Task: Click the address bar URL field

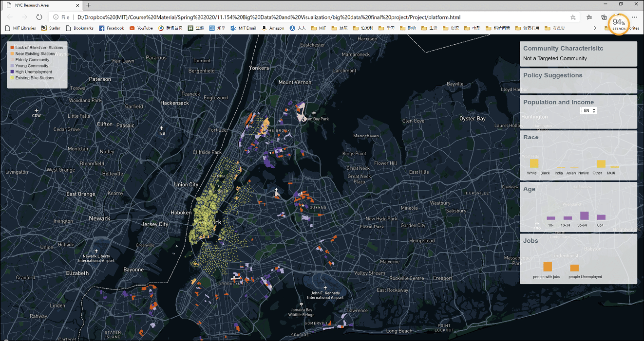Action: (x=268, y=17)
